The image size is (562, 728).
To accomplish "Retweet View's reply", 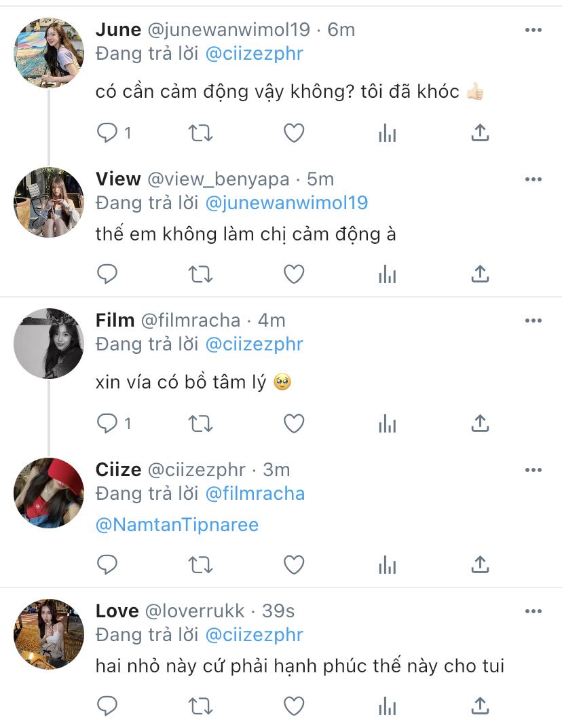I will [x=200, y=274].
